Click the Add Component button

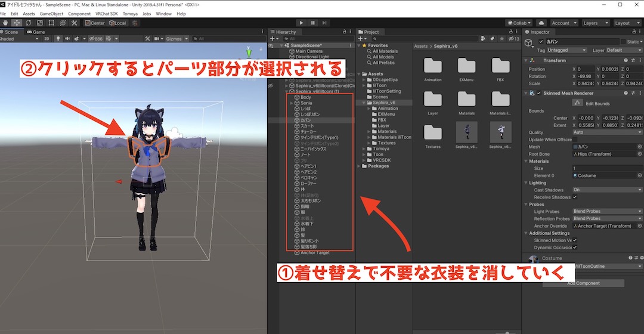point(583,283)
